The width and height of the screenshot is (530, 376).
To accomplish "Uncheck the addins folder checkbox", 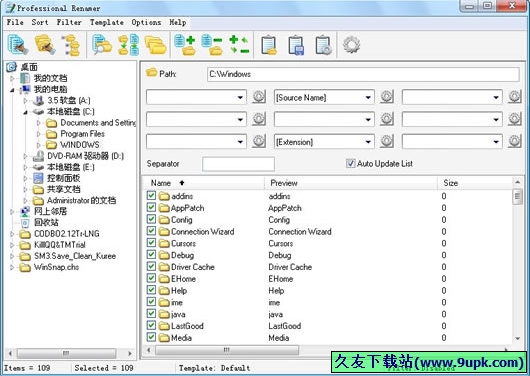I will (x=151, y=195).
